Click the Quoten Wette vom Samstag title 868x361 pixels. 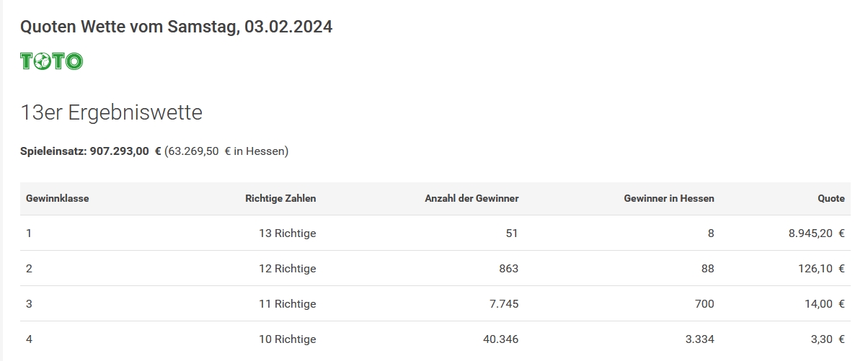pyautogui.click(x=177, y=27)
